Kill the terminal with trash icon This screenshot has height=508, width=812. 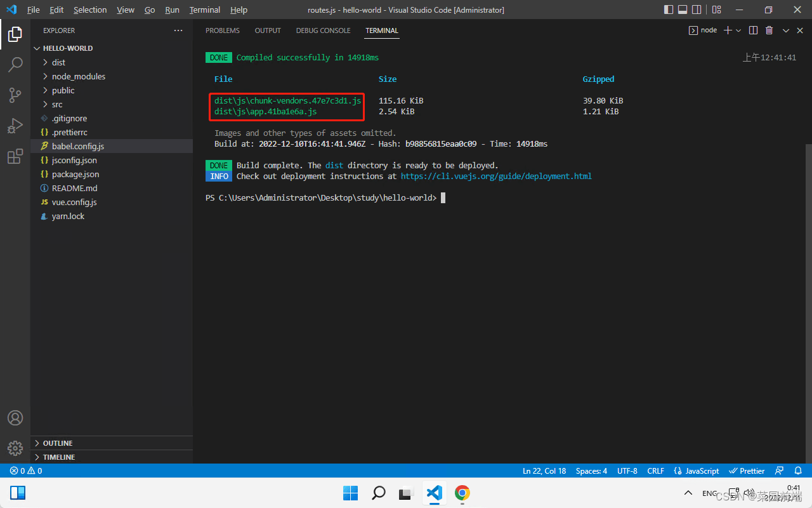click(x=769, y=30)
